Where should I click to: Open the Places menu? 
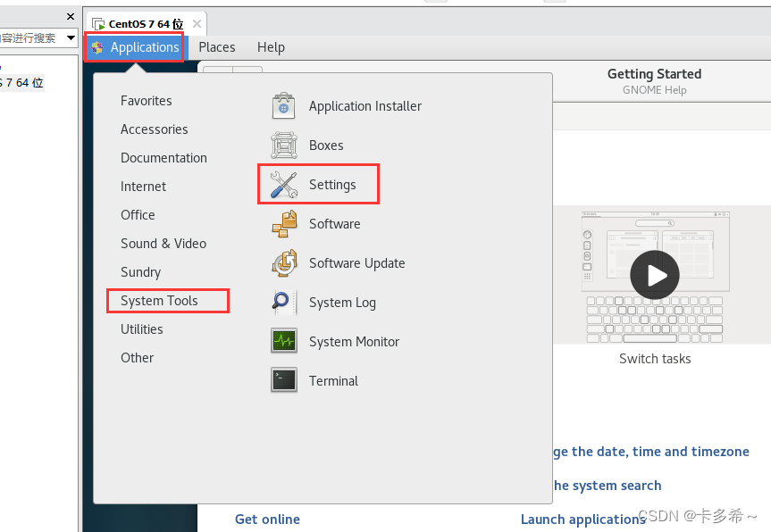coord(217,47)
